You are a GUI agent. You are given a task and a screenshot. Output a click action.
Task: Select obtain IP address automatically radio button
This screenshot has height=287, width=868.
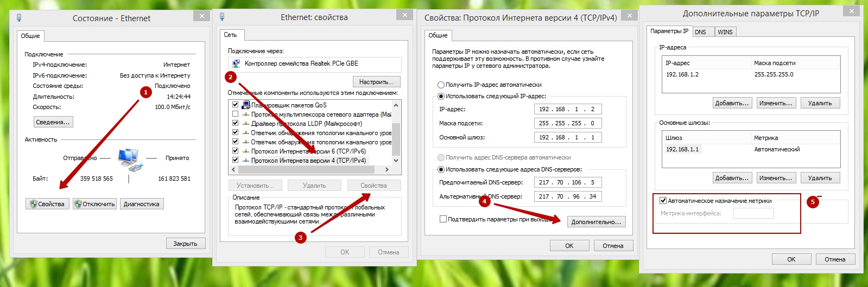tap(441, 85)
